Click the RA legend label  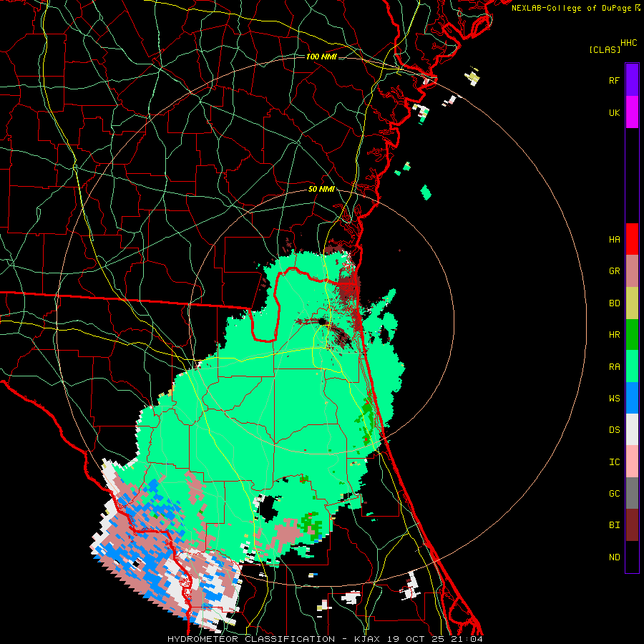[614, 366]
